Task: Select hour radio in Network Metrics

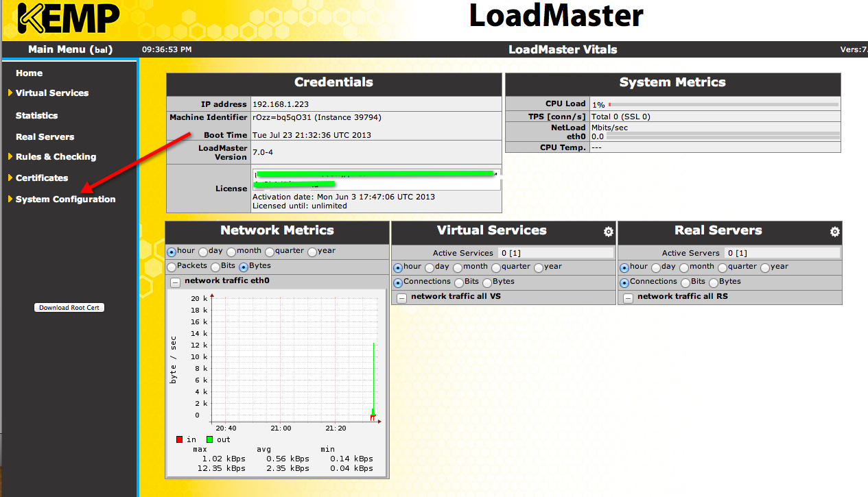Action: [172, 252]
